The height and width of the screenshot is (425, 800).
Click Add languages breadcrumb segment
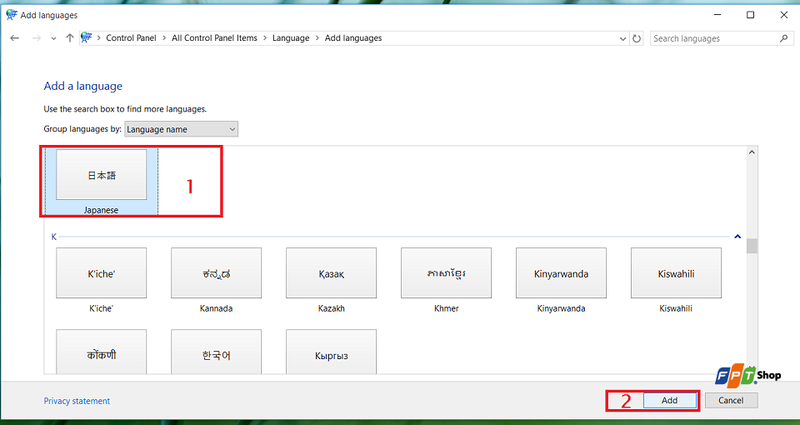coord(353,38)
